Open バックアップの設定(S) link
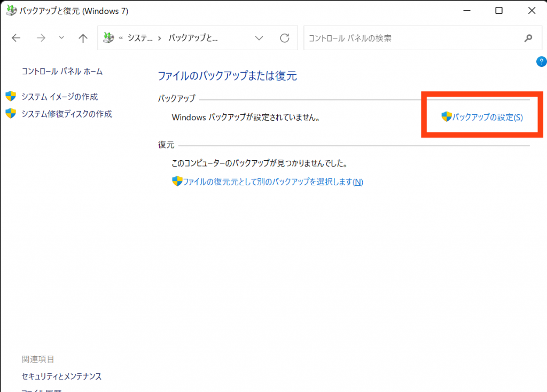 [x=487, y=117]
